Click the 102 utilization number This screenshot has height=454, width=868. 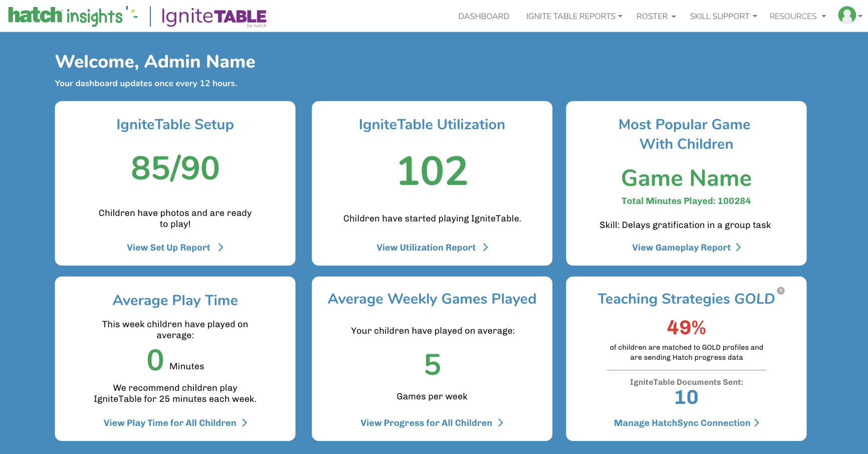pos(432,171)
